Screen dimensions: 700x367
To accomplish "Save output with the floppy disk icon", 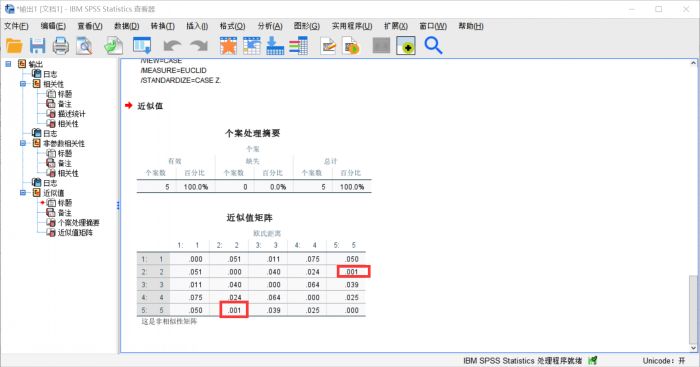I will 38,46.
